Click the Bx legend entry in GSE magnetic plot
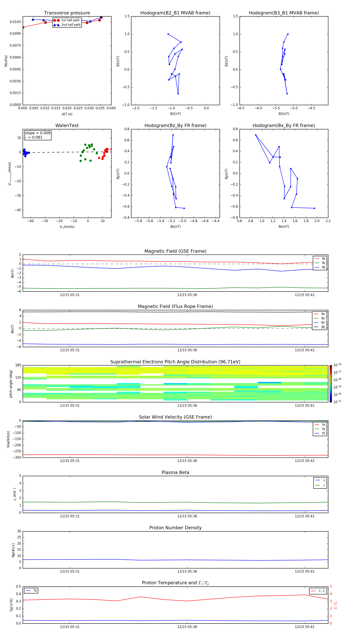The height and width of the screenshot is (644, 351). click(x=320, y=259)
